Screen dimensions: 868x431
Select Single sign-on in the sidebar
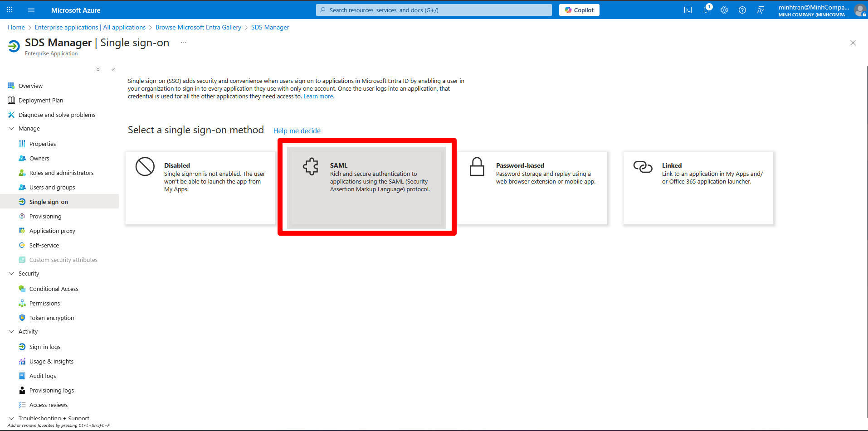pyautogui.click(x=59, y=202)
